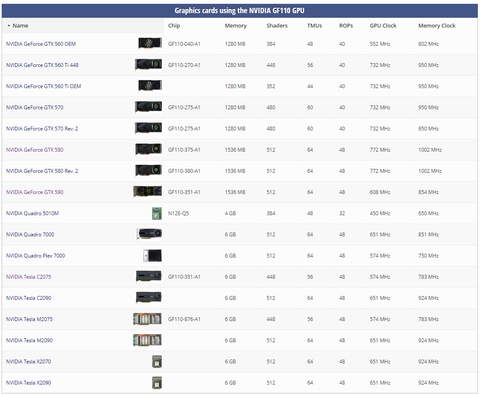Open NVIDIA Tesla X2090 link
Viewport: 480px width, 396px height.
click(x=29, y=383)
